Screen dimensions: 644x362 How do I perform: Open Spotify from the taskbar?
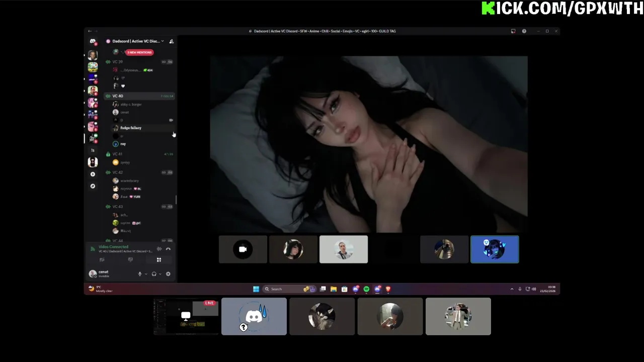tap(366, 289)
